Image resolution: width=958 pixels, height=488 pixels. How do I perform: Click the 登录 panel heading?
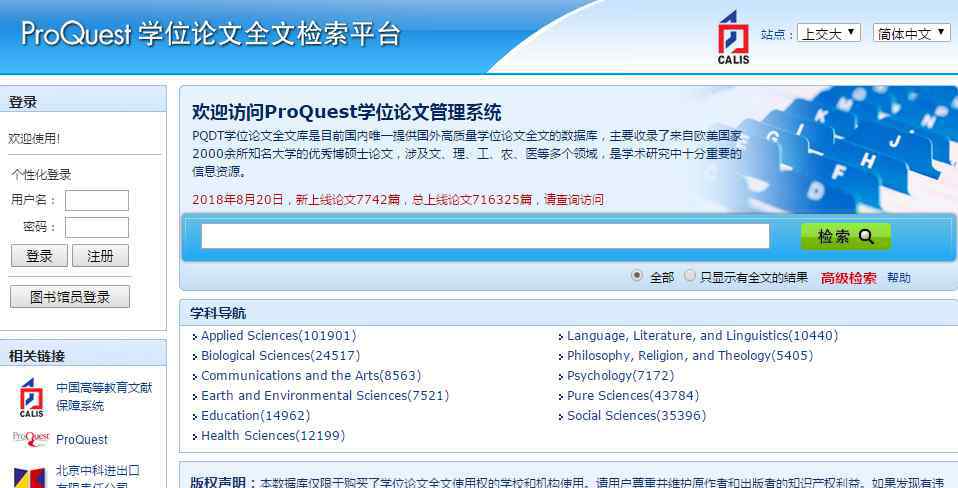tap(23, 102)
